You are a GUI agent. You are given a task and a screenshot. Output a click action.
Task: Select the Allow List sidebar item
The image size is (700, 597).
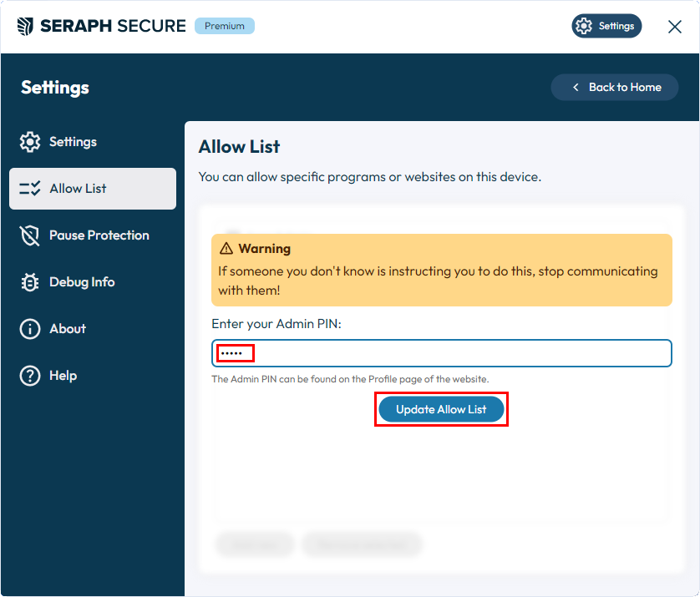tap(93, 189)
